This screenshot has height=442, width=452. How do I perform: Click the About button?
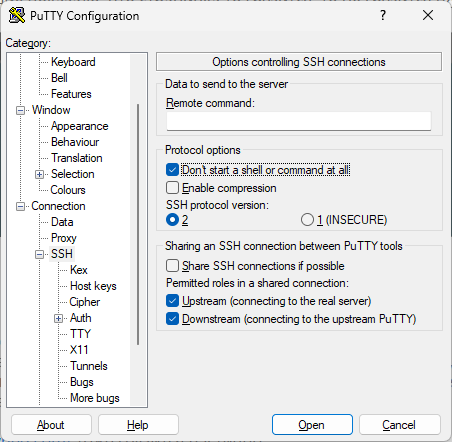(x=51, y=425)
